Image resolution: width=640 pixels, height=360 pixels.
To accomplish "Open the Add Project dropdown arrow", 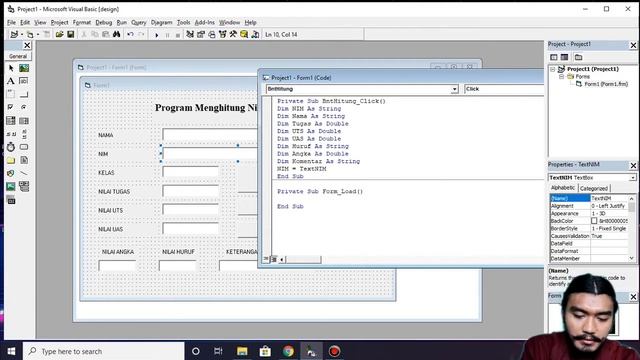I will (22, 35).
